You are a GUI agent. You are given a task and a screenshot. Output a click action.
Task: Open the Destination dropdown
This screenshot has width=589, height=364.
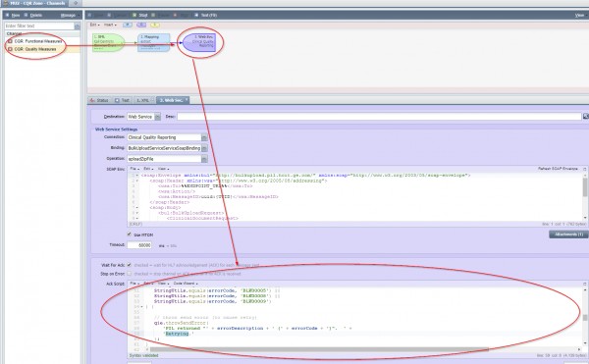click(x=157, y=117)
